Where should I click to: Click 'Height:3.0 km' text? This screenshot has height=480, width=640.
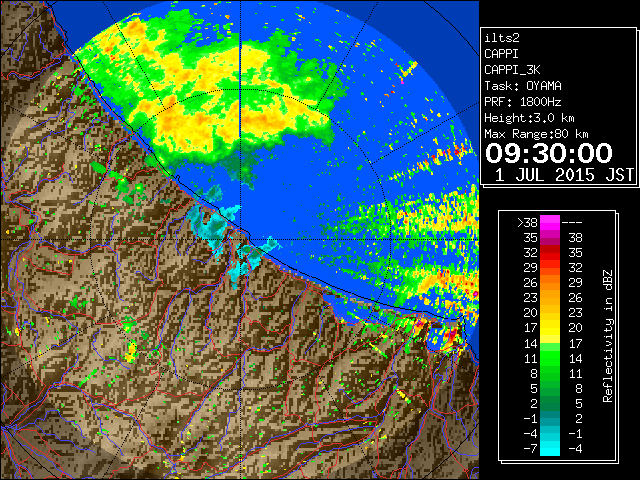tap(529, 118)
